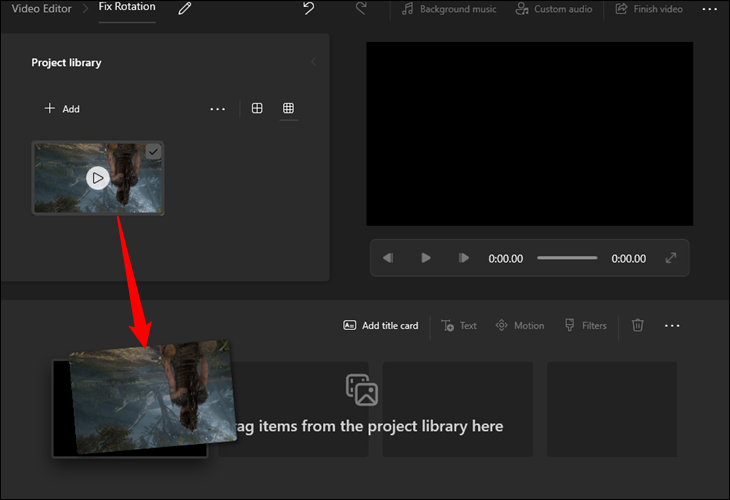Viewport: 730px width, 500px height.
Task: Undo the last action
Action: click(309, 9)
